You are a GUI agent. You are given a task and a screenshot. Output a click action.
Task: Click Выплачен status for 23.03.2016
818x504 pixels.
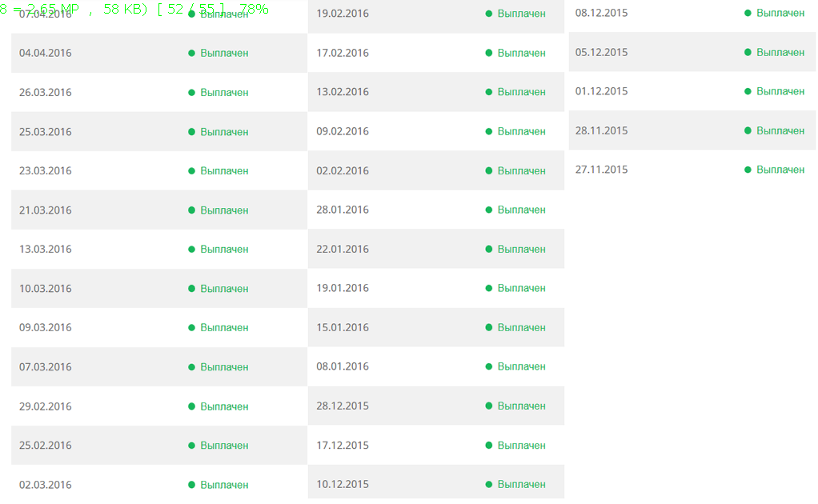pos(224,171)
